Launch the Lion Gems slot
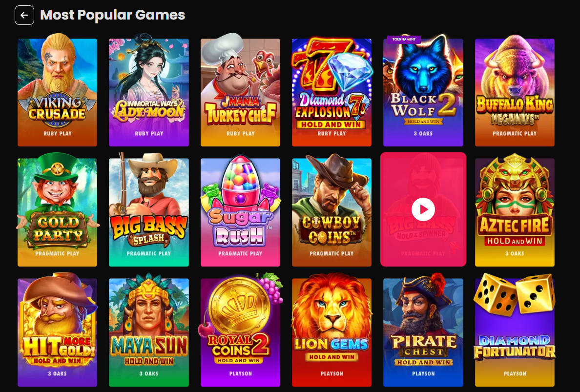Image resolution: width=580 pixels, height=392 pixels. (x=332, y=332)
